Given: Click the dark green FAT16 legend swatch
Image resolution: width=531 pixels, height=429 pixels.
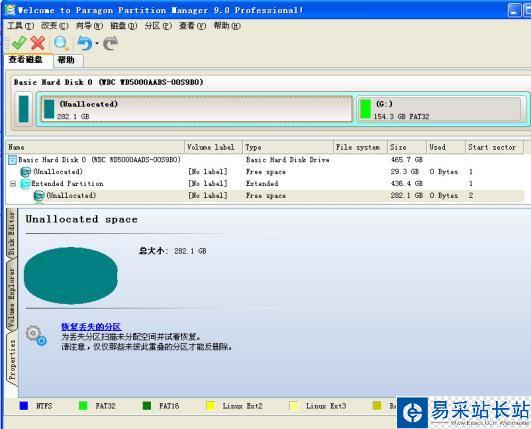Looking at the screenshot, I should tap(147, 406).
